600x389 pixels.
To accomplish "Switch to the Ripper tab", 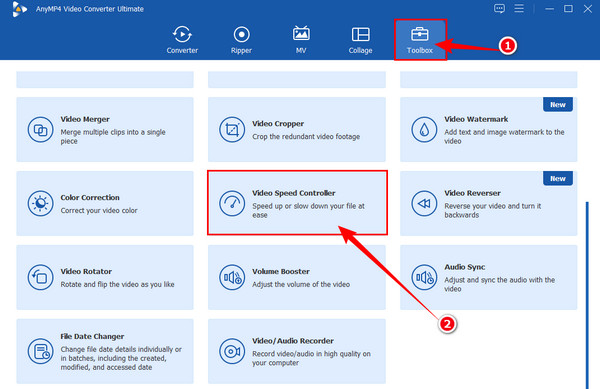I will [241, 40].
